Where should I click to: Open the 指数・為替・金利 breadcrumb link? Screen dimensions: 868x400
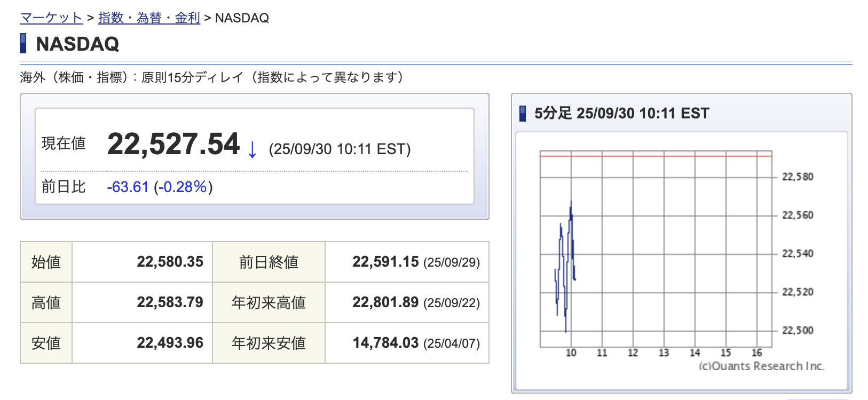pos(149,18)
